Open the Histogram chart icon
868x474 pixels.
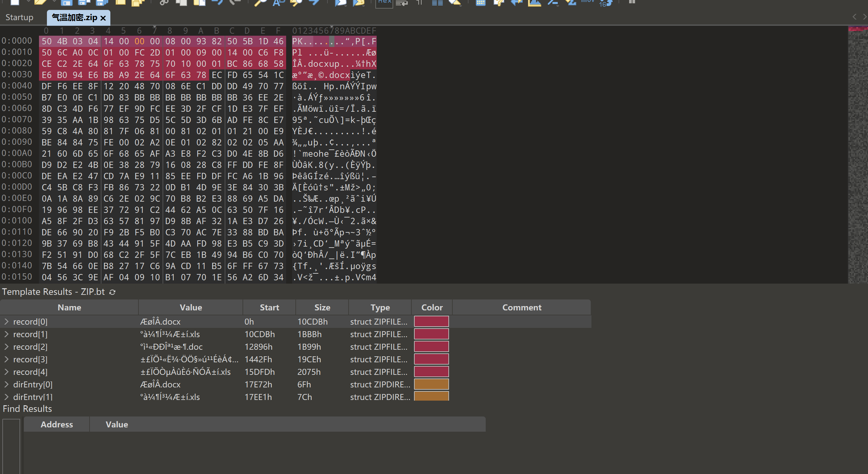click(x=534, y=3)
